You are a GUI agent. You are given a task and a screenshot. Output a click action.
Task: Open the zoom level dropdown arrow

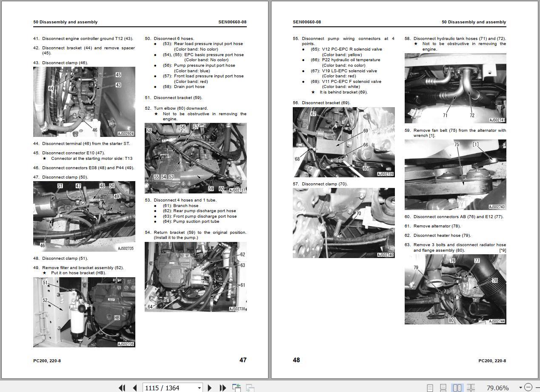click(520, 388)
